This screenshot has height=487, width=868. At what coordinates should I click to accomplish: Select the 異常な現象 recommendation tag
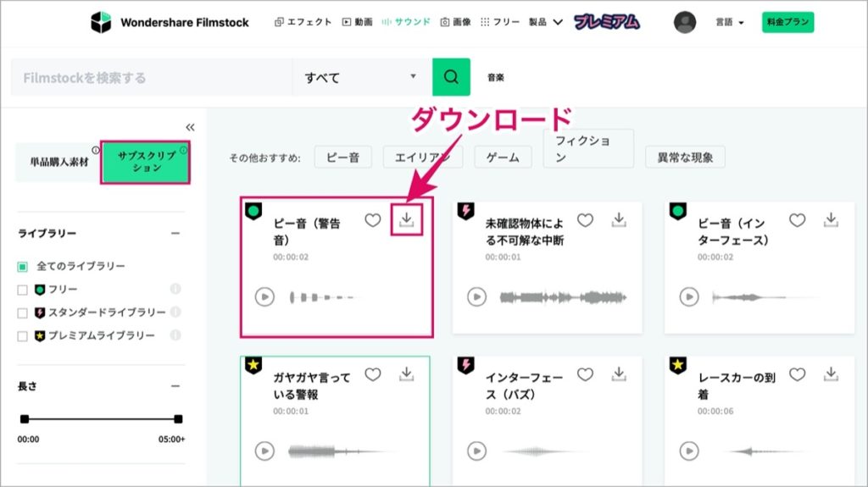(685, 158)
